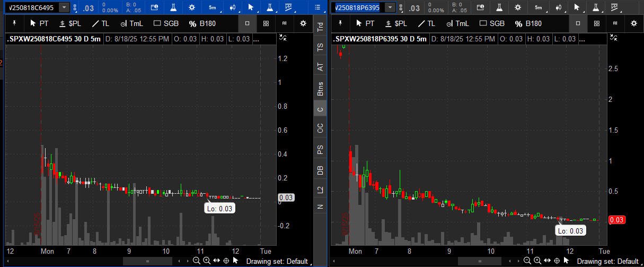
Task: Switch right chart to grid layout view
Action: [596, 23]
